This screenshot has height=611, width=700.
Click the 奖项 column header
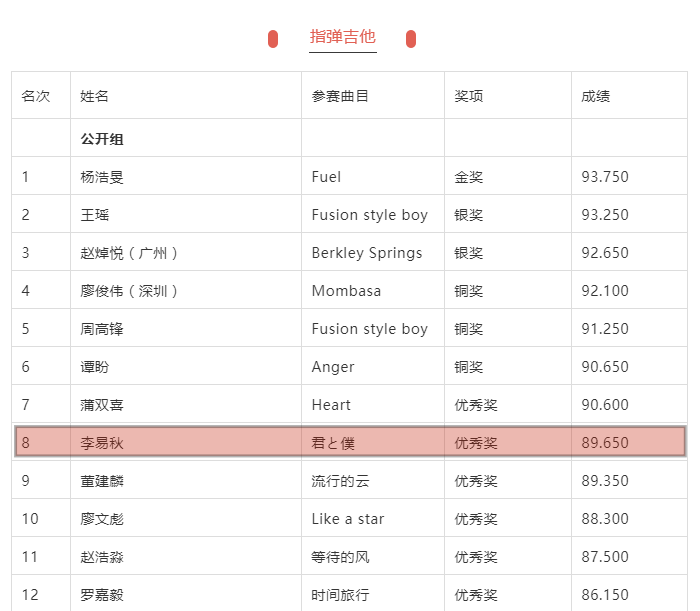(469, 96)
